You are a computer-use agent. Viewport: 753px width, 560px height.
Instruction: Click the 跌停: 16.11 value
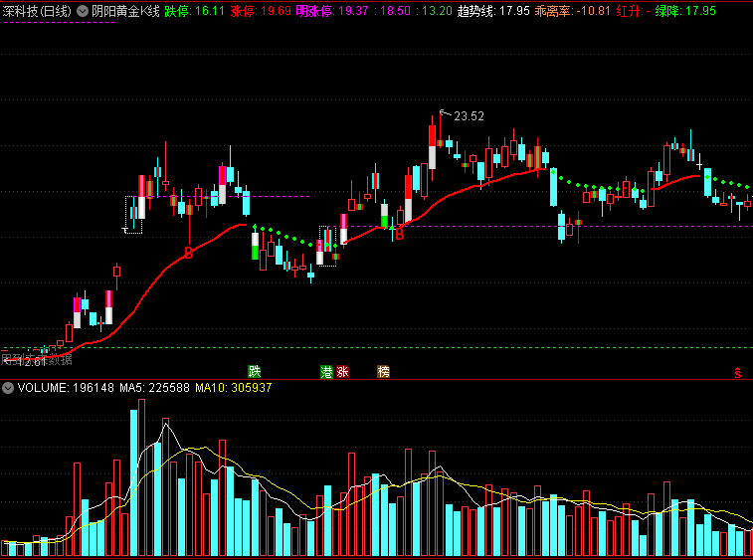point(195,11)
